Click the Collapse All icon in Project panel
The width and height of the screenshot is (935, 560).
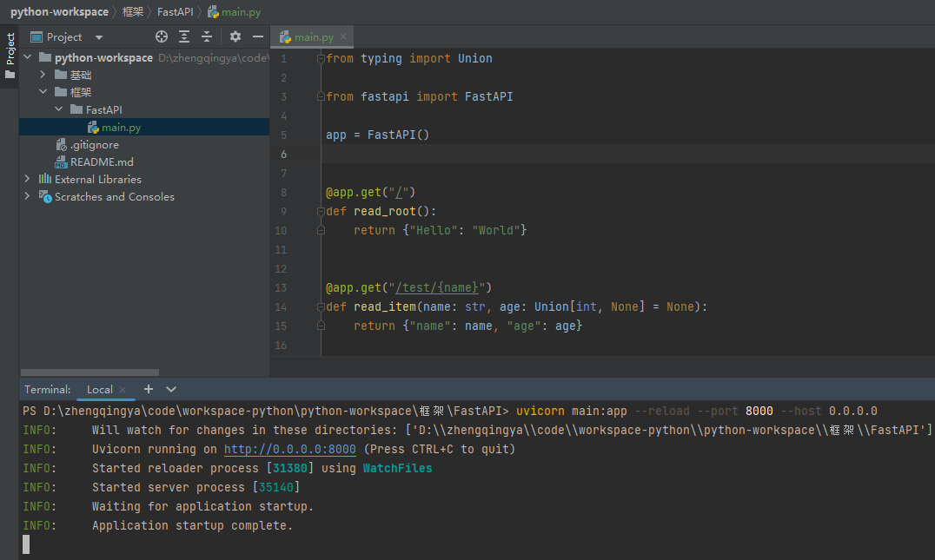click(x=207, y=36)
